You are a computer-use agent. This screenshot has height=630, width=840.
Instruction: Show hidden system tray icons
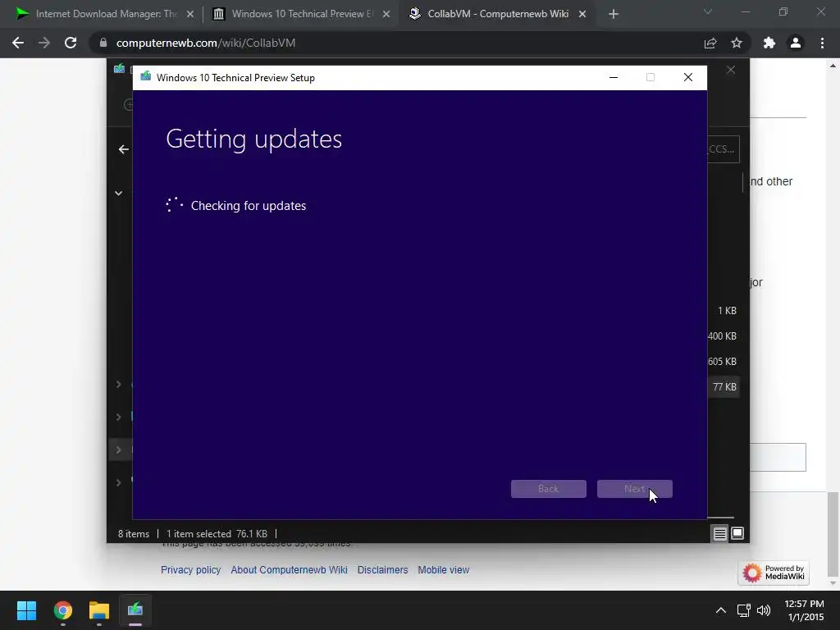pyautogui.click(x=721, y=610)
